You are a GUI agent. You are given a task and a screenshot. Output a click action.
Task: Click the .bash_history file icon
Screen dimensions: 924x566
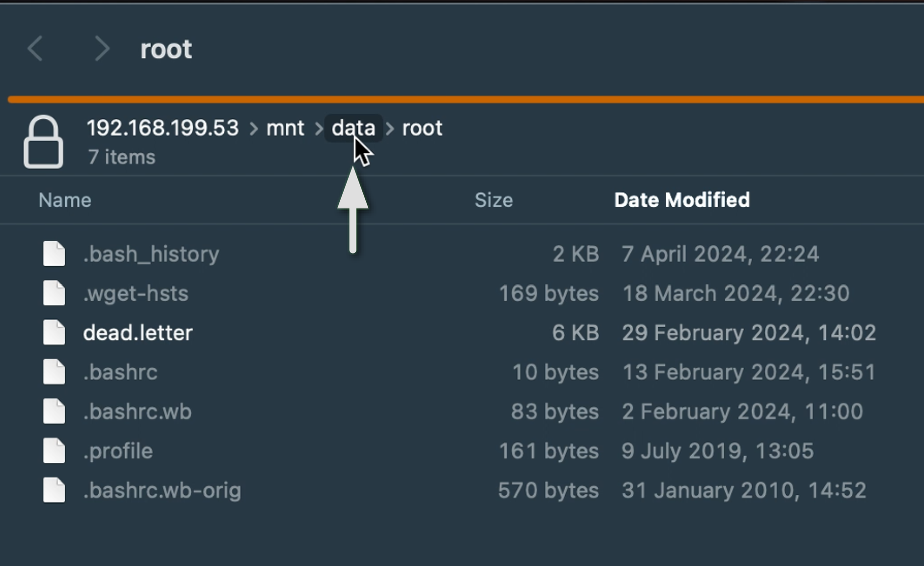click(x=54, y=254)
